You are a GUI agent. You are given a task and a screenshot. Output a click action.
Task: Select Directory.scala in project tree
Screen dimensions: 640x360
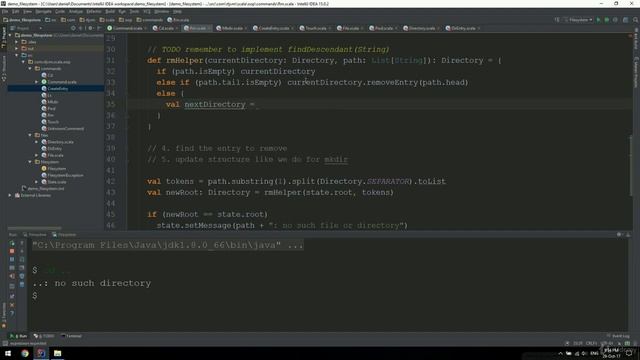click(x=58, y=142)
